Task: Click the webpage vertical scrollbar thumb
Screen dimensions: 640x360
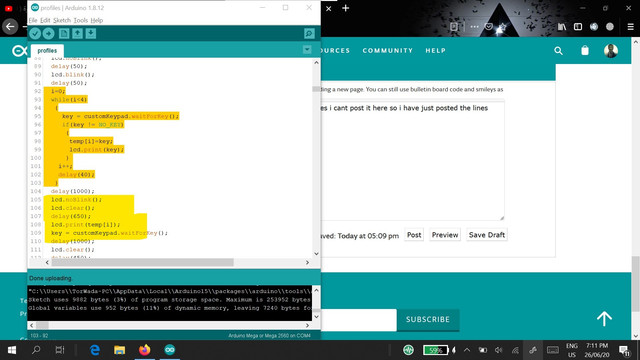Action: click(636, 284)
